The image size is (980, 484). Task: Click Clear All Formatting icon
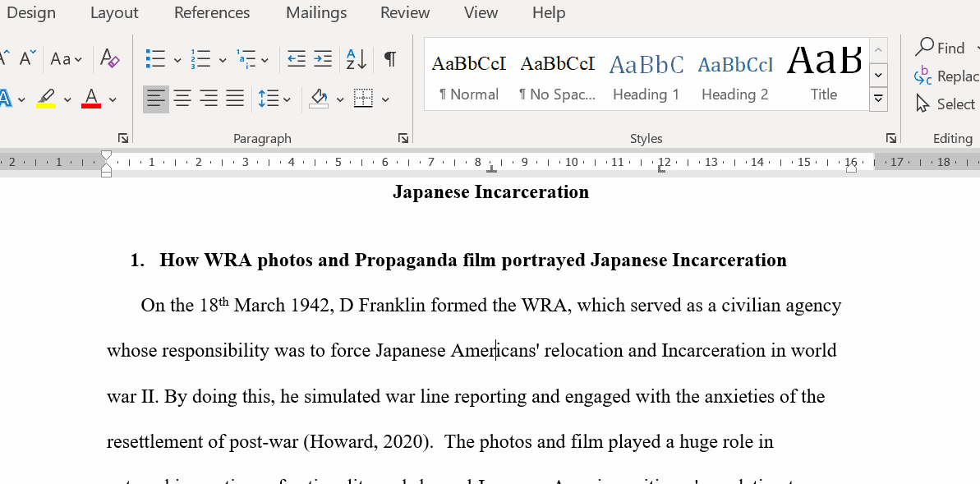click(110, 59)
